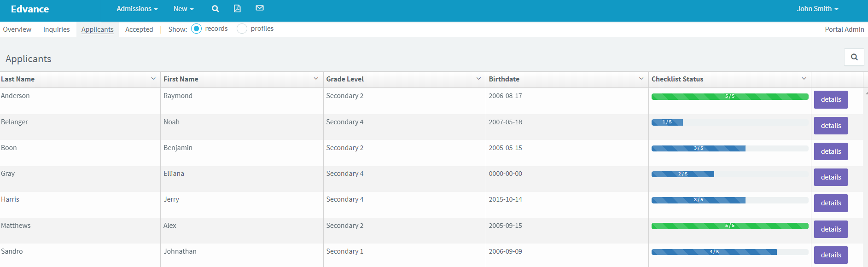Click Anderson's 5/5 checklist progress bar
Viewport: 868px width, 267px height.
[730, 97]
